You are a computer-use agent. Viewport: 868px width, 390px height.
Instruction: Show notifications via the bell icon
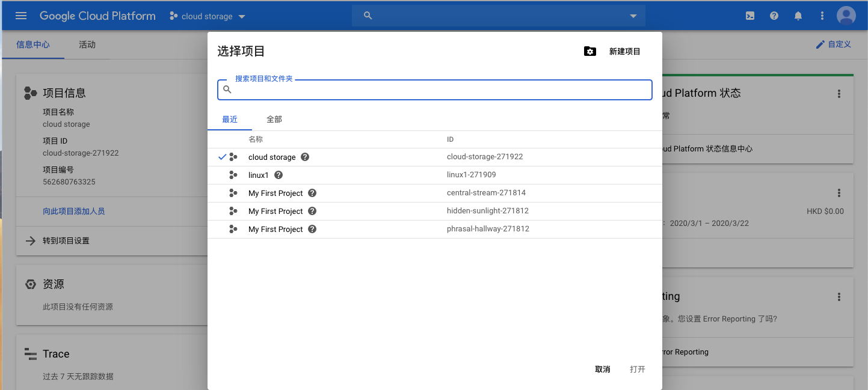pos(798,16)
